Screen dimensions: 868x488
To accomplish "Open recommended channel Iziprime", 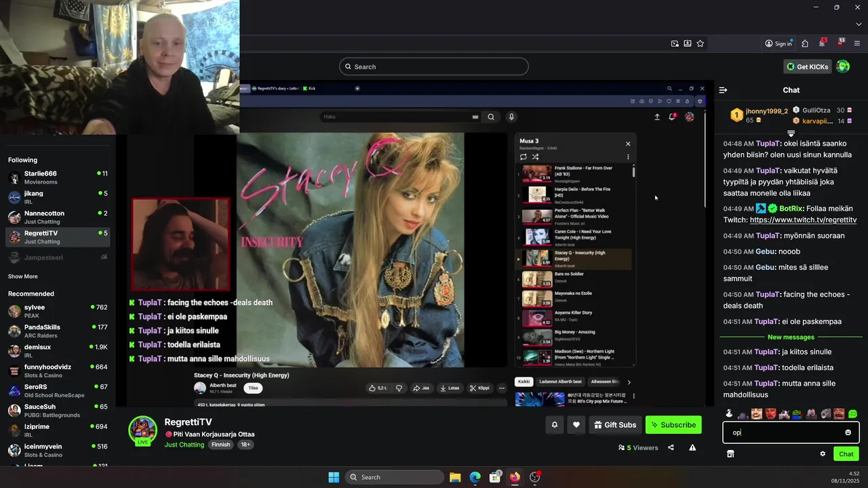I will [57, 430].
